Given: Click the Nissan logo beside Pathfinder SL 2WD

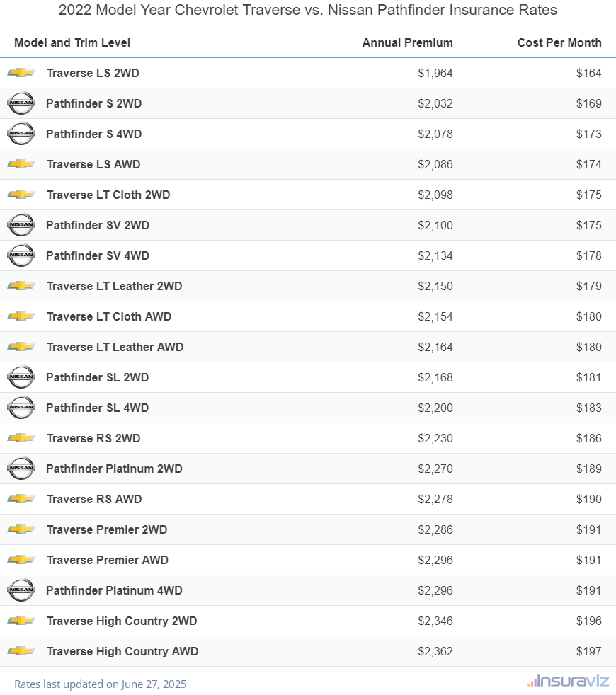Looking at the screenshot, I should click(x=21, y=377).
